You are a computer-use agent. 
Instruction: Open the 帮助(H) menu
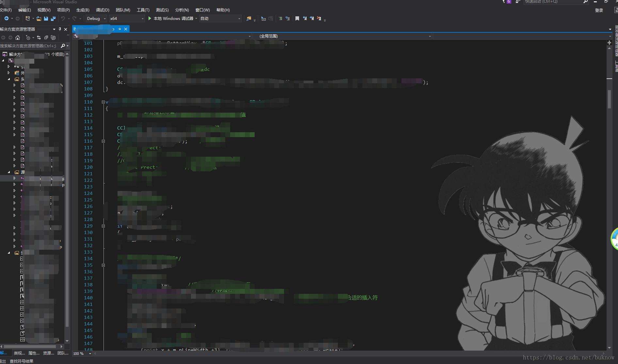coord(223,10)
